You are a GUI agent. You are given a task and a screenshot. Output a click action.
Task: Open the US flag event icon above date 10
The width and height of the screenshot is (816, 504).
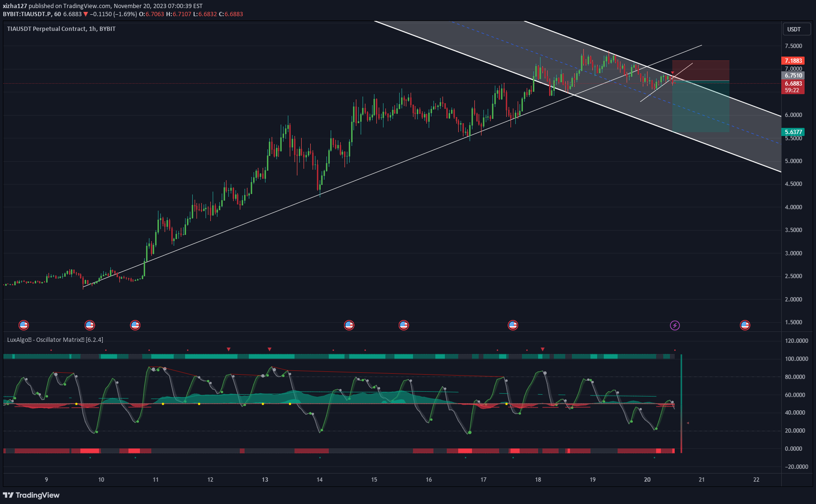click(89, 325)
